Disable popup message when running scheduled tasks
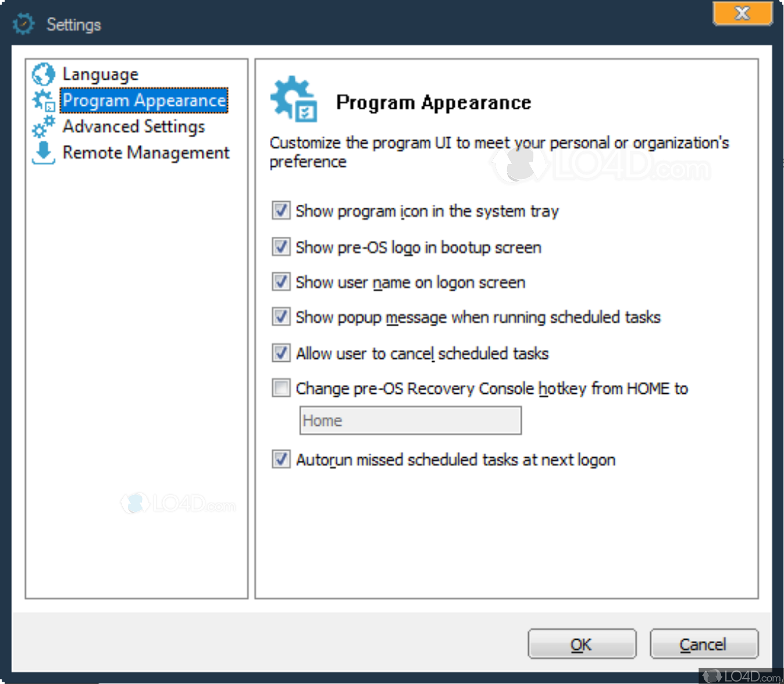784x684 pixels. [281, 317]
